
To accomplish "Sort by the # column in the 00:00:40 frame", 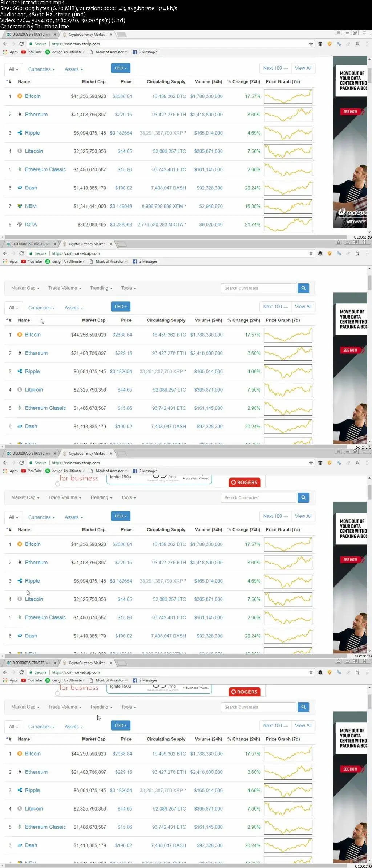I will click(x=9, y=82).
